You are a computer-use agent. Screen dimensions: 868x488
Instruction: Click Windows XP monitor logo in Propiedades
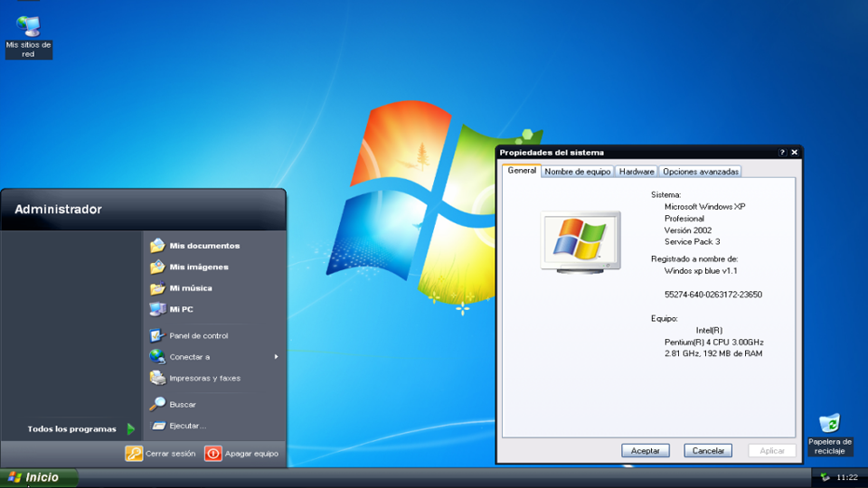580,242
